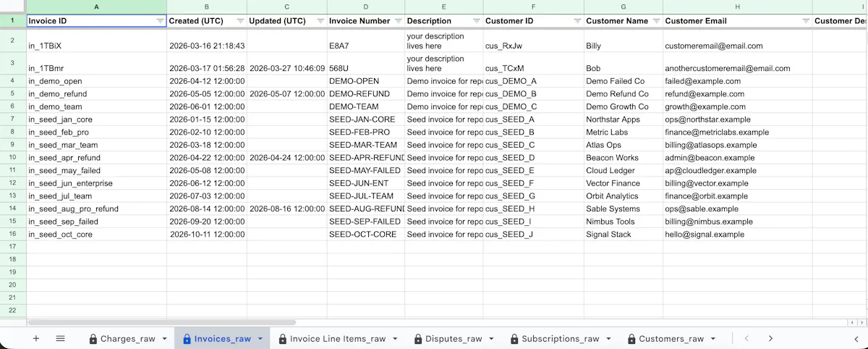The image size is (868, 349).
Task: Select cell SEED-JUN-ENT
Action: (366, 183)
